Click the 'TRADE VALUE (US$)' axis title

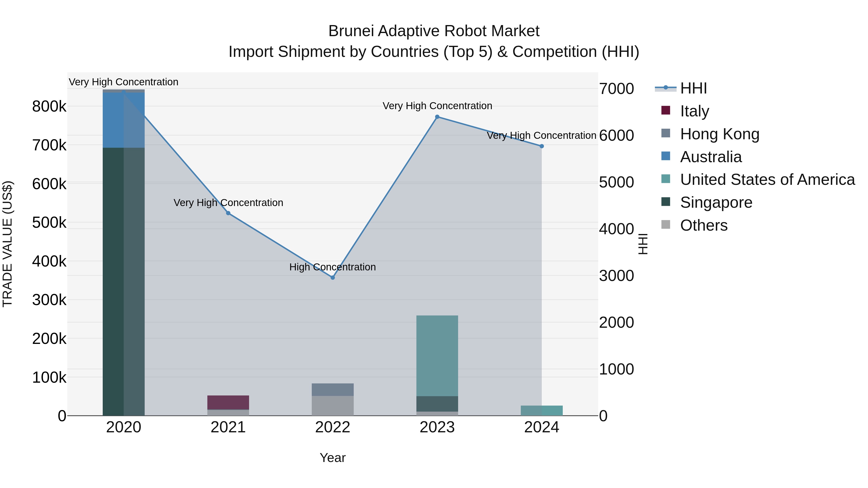(7, 244)
